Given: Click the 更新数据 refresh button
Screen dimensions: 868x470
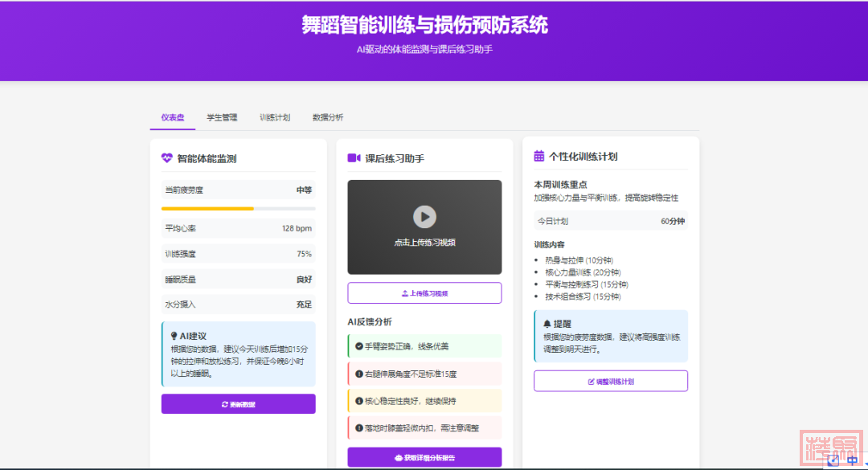Looking at the screenshot, I should coord(238,404).
